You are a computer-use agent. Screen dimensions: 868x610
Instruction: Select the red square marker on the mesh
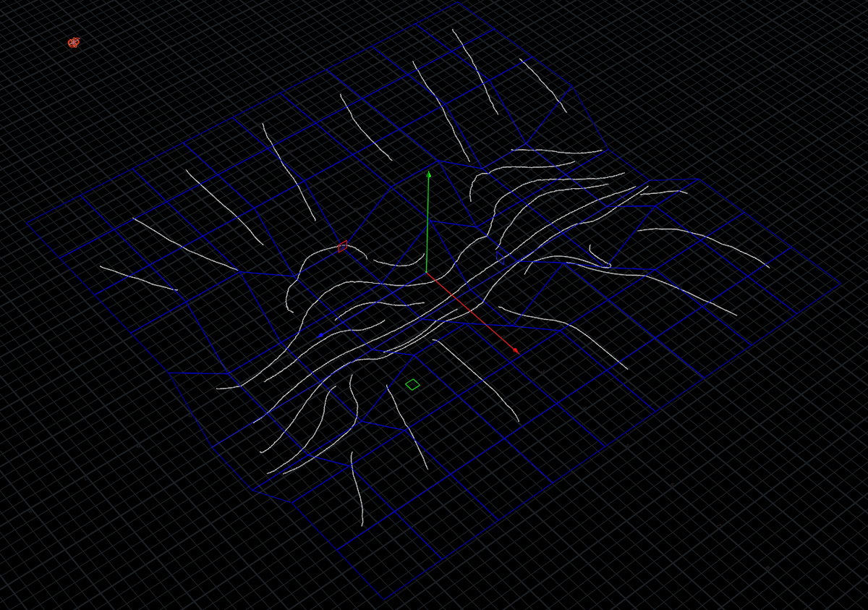[343, 247]
